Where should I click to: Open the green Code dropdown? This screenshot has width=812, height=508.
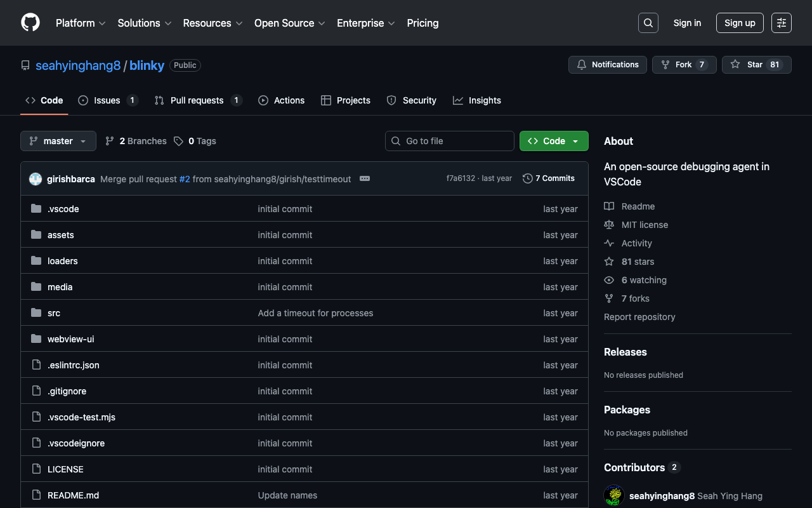tap(554, 141)
